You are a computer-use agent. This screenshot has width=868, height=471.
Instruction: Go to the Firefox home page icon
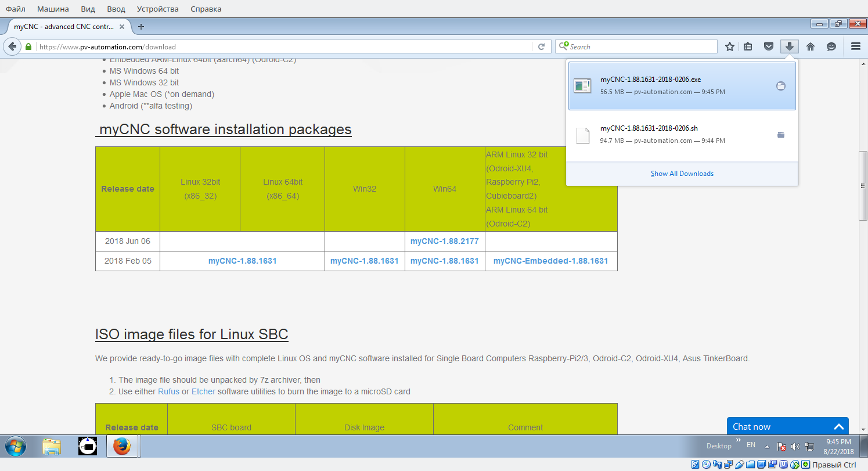click(811, 46)
